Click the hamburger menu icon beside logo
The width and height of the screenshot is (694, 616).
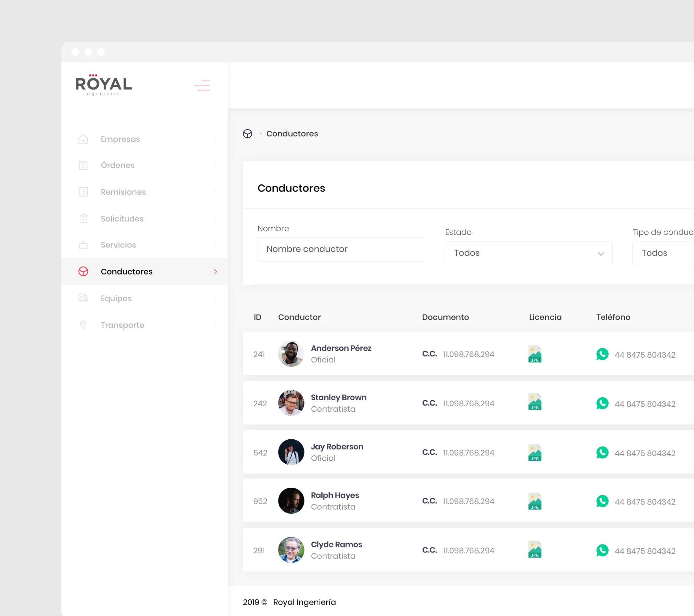[202, 85]
